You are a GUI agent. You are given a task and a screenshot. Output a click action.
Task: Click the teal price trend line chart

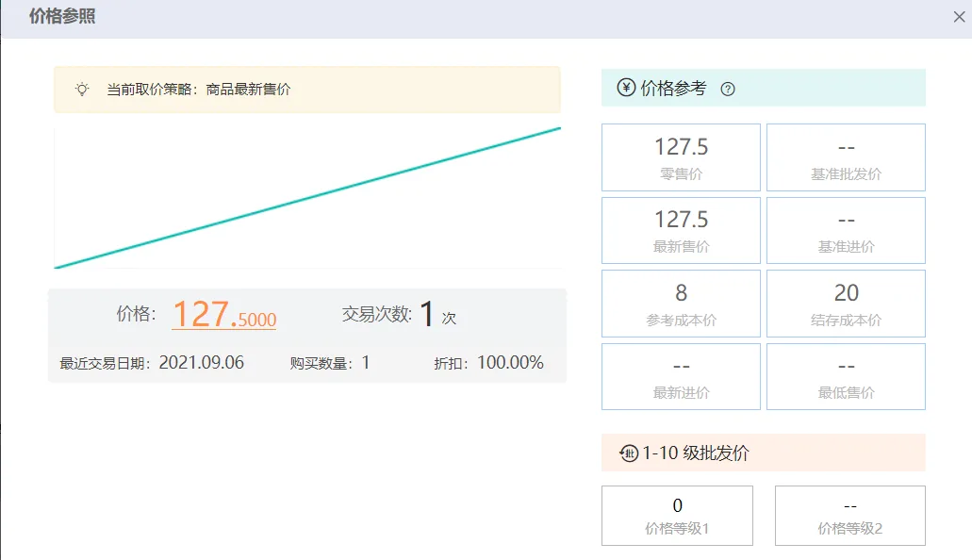[307, 198]
